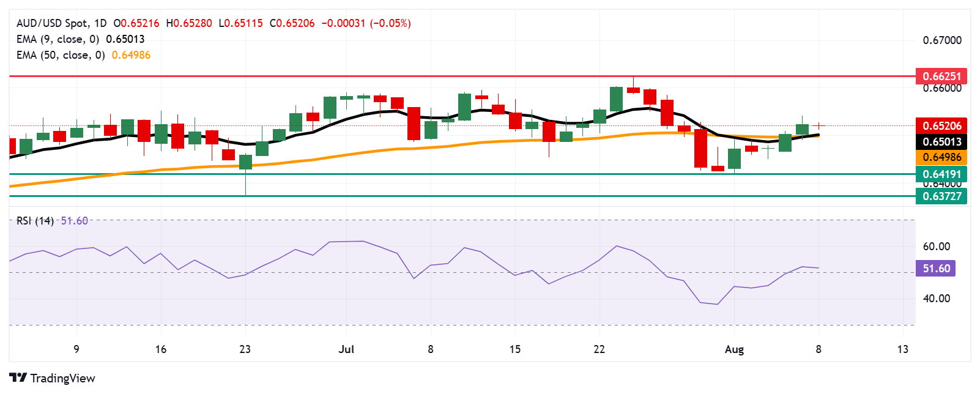
Task: Click the AUD/USD Spot symbol title
Action: click(x=52, y=23)
